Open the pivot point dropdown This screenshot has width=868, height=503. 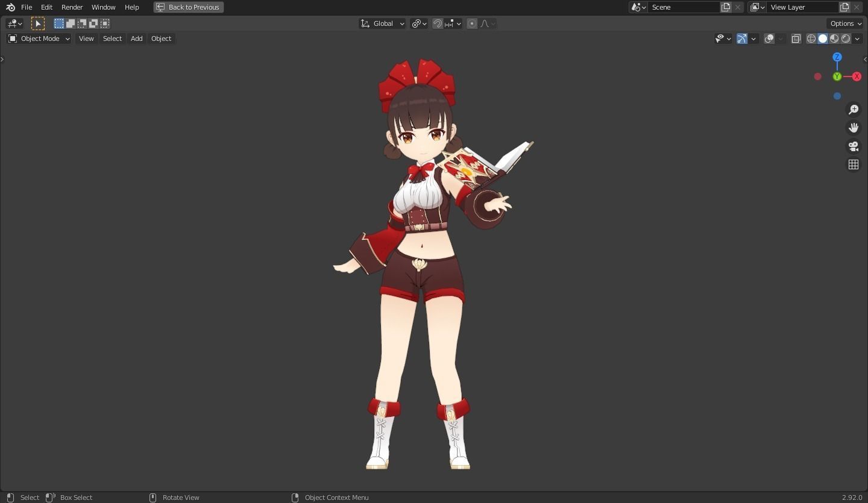click(419, 23)
